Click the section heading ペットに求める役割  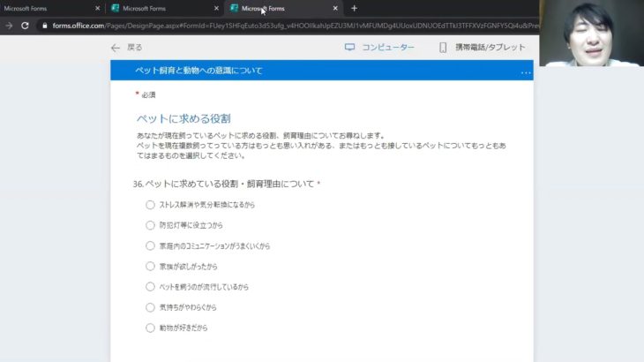coord(183,118)
